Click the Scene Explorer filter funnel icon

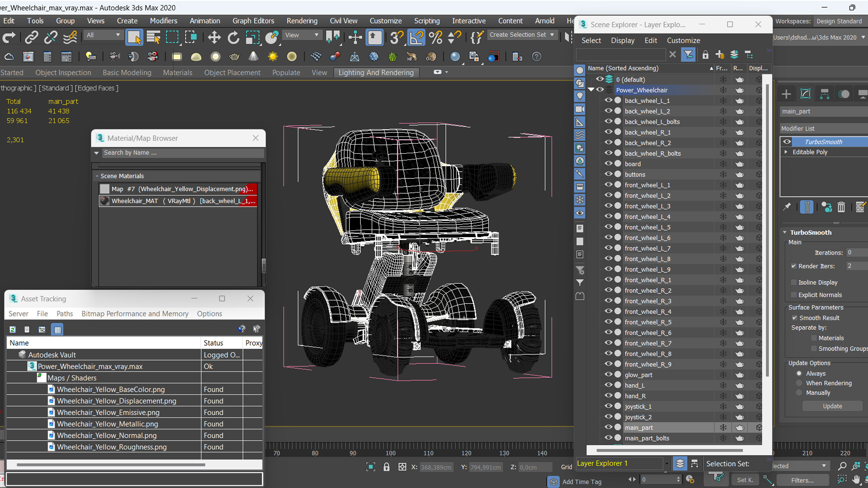click(689, 55)
